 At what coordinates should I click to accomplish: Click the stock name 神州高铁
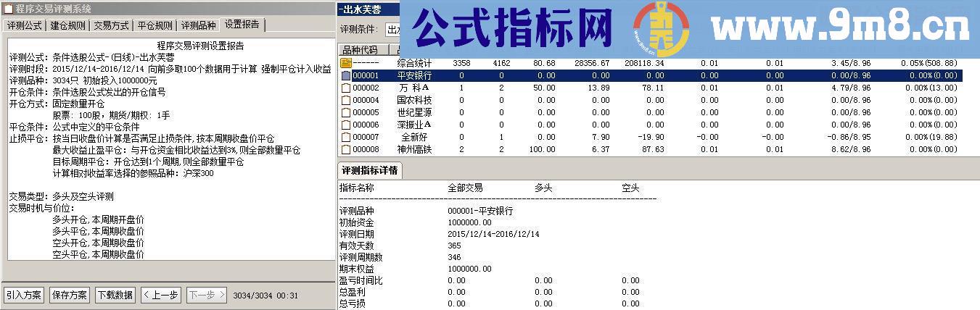414,149
